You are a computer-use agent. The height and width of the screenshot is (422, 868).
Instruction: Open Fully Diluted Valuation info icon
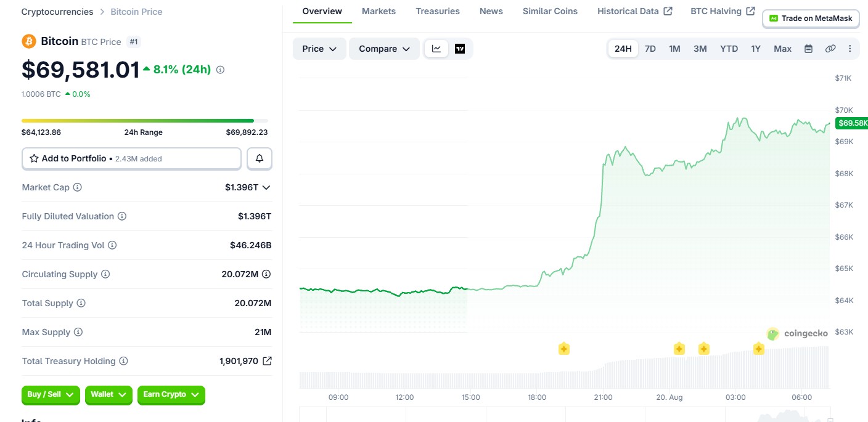point(122,216)
